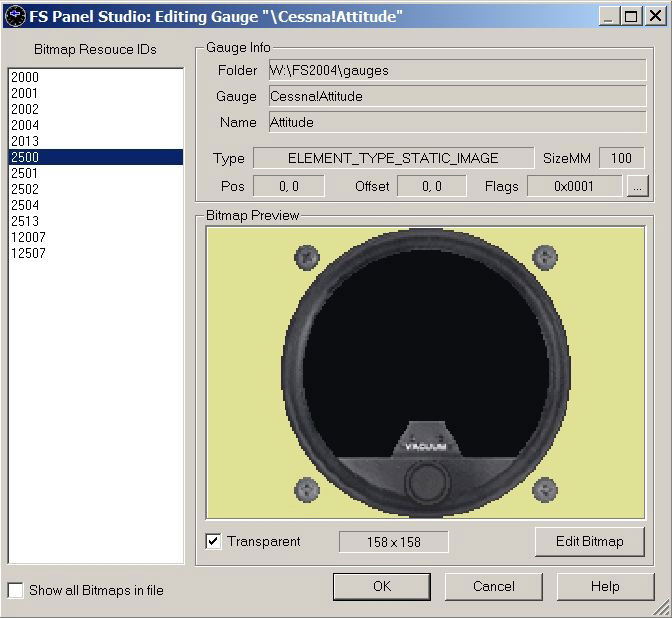
Task: Enable Show all Bitmaps in file
Action: pos(16,590)
